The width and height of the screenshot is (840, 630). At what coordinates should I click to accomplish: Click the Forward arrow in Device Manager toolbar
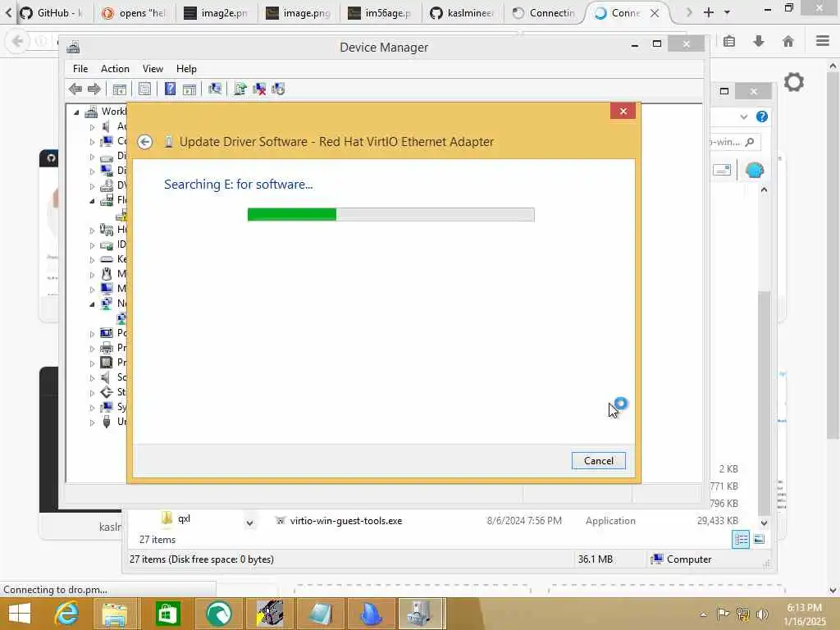94,89
